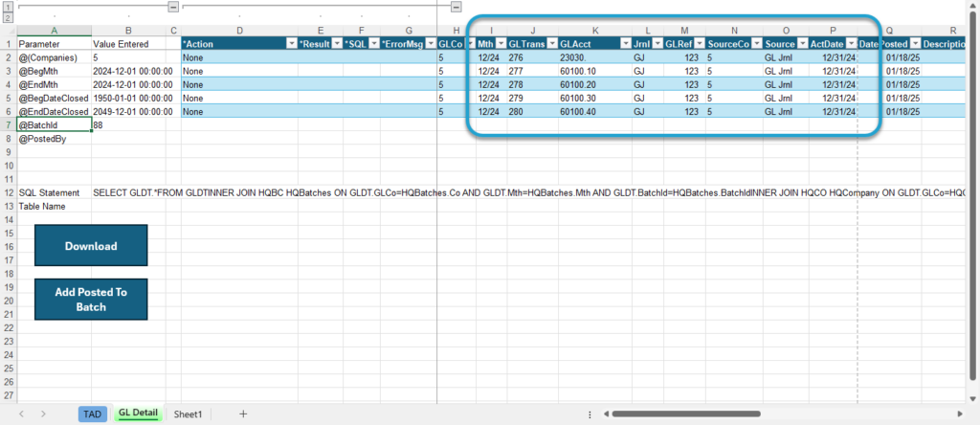Collapse column group ending at column H
This screenshot has height=425, width=980.
(457, 7)
